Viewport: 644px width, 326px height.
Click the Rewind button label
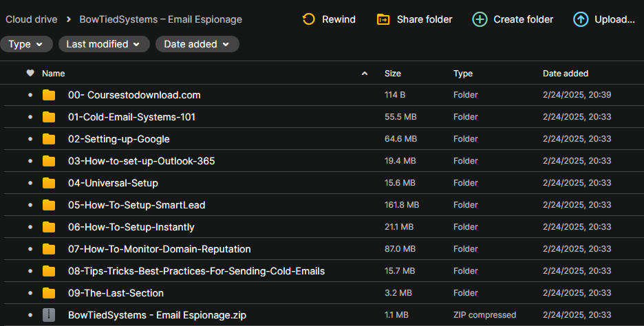coord(339,19)
